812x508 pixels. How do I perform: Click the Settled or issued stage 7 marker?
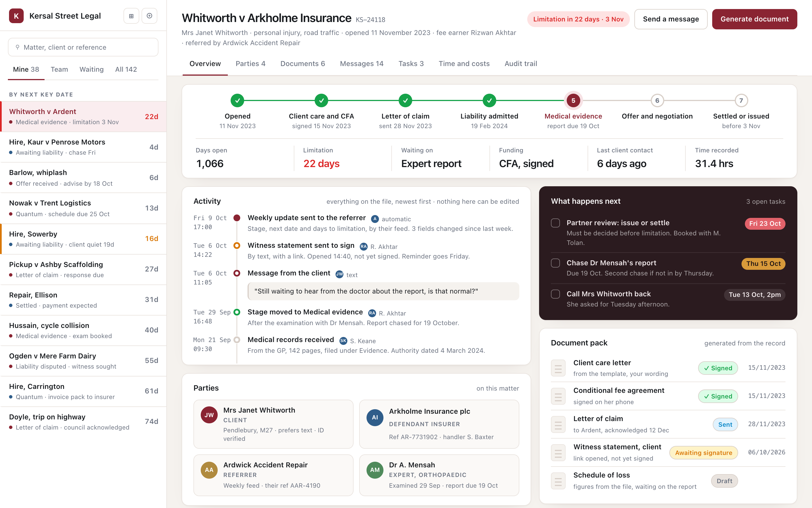point(741,100)
